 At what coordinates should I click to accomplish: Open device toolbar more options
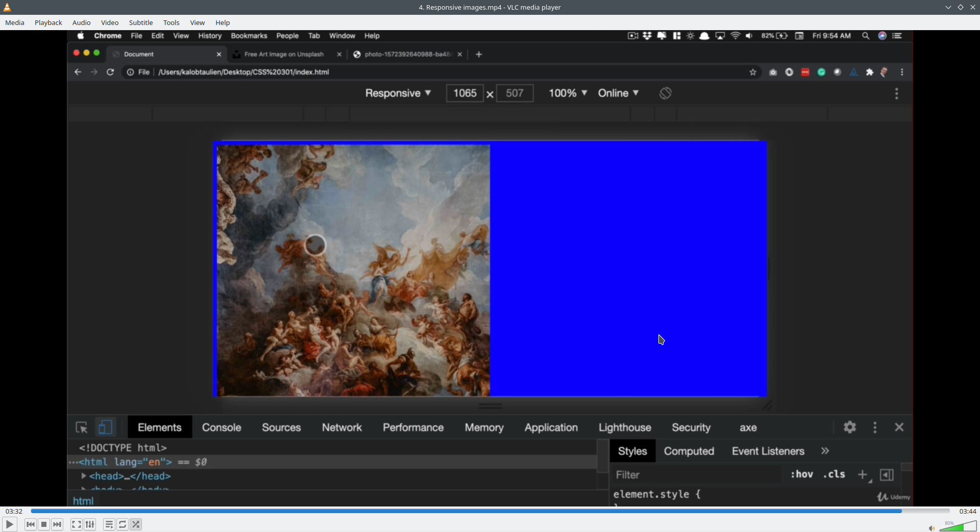click(897, 93)
